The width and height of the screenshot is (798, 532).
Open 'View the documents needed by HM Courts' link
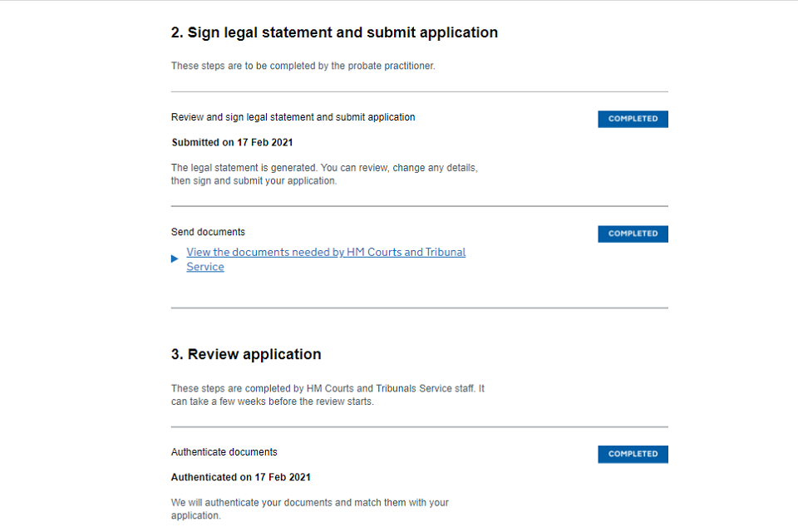point(326,253)
